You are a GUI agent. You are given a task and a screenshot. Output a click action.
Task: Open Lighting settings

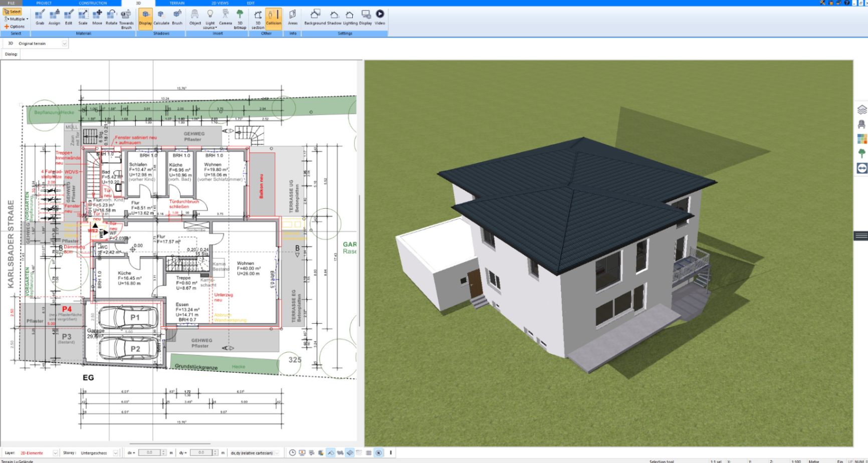coord(350,18)
